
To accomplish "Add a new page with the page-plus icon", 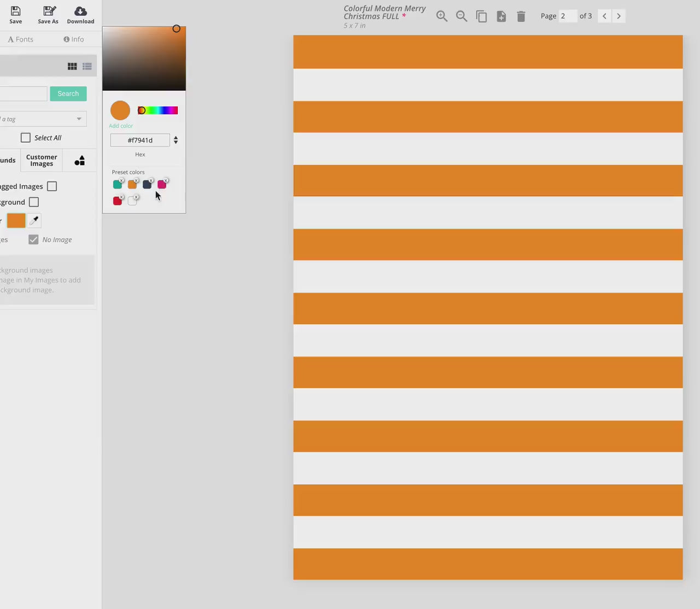I will point(501,16).
